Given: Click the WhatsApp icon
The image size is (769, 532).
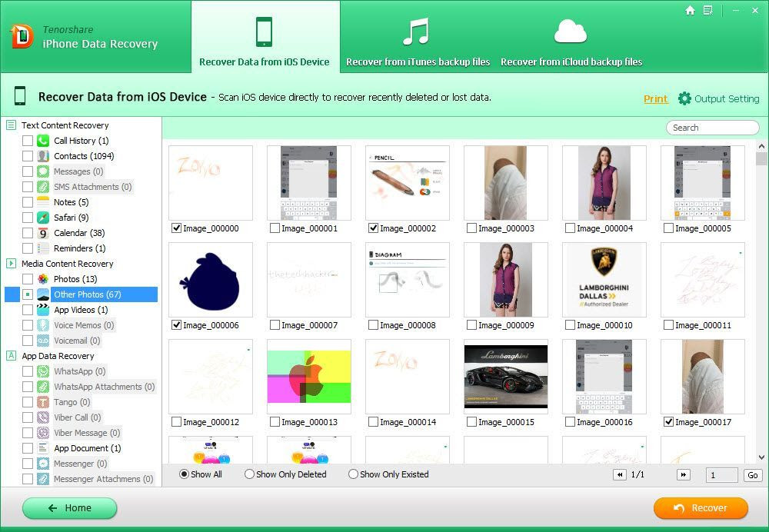Looking at the screenshot, I should tap(43, 371).
